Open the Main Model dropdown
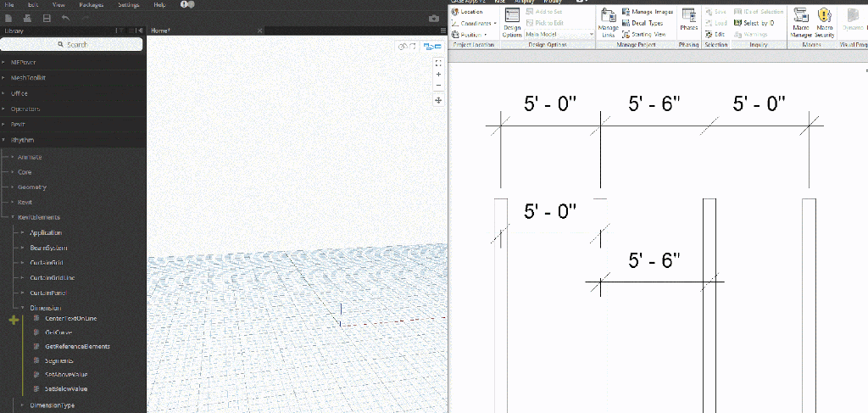The height and width of the screenshot is (413, 868). click(x=559, y=34)
